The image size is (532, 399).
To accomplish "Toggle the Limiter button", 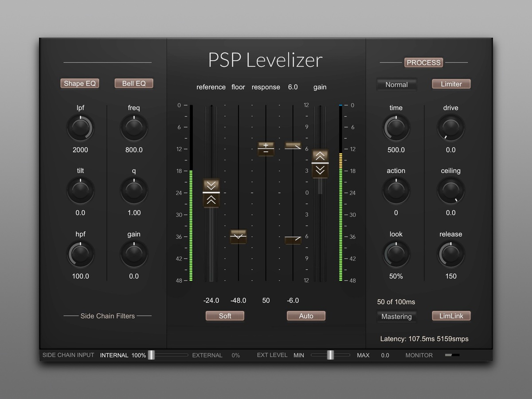I will tap(451, 84).
